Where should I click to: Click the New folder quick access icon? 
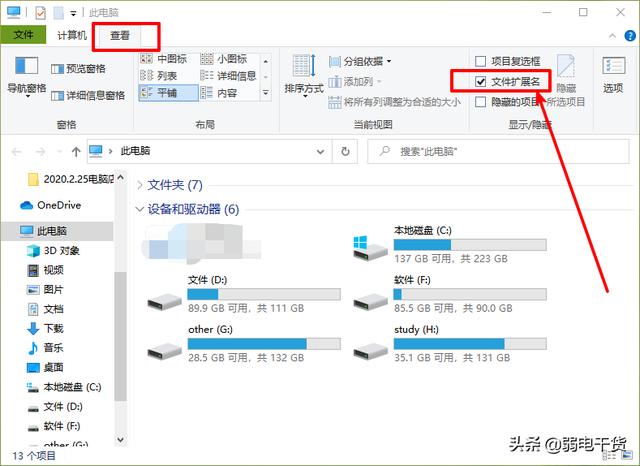58,13
